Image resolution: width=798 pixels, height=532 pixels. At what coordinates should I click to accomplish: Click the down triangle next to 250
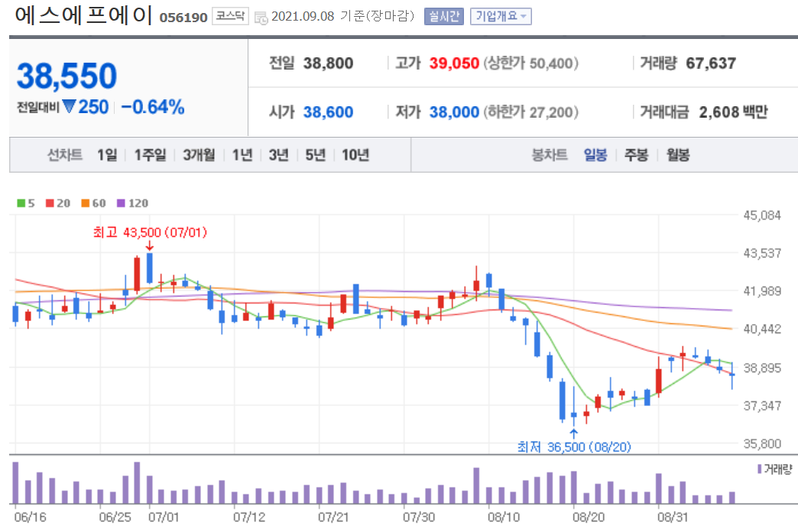pyautogui.click(x=70, y=107)
